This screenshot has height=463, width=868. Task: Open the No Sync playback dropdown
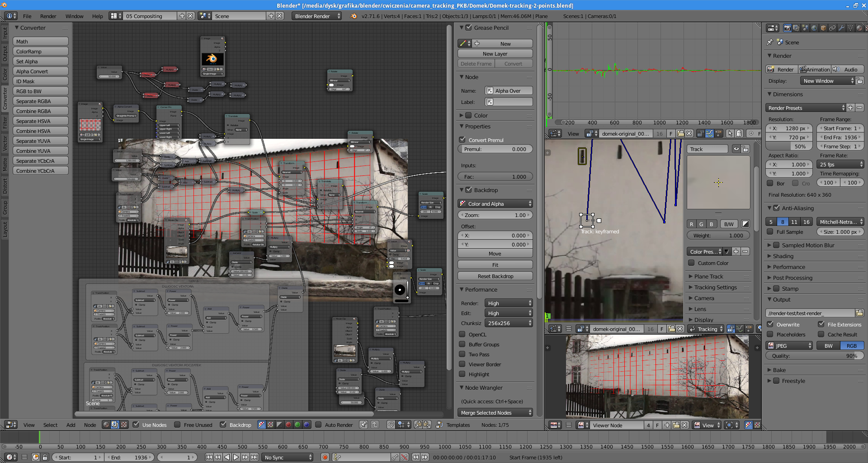(287, 457)
